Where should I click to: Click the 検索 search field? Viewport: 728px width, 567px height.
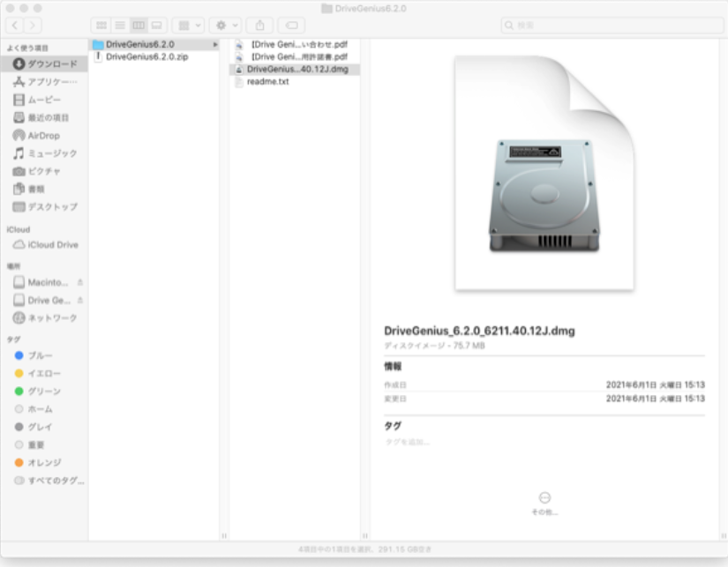[x=609, y=26]
